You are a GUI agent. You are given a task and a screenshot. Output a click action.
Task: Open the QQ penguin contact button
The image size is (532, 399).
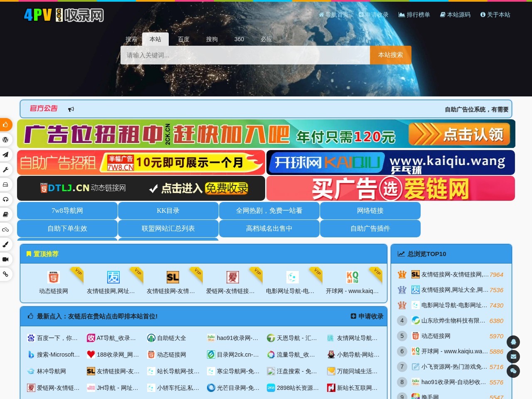(x=513, y=342)
